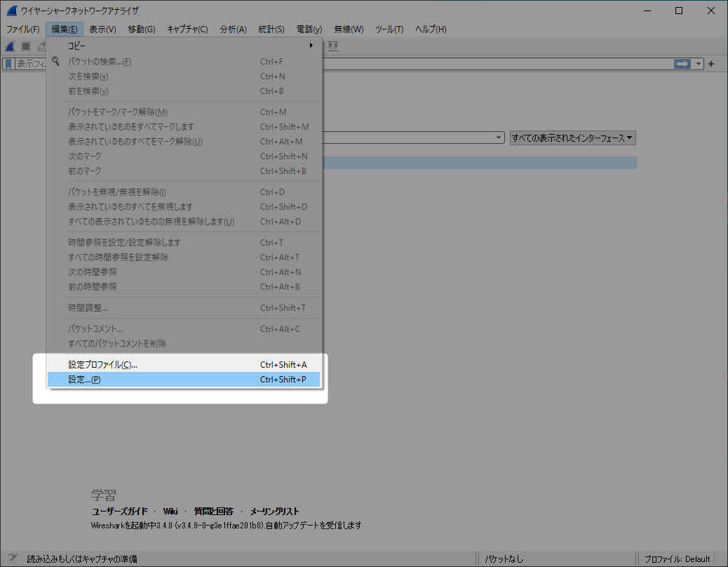This screenshot has height=567, width=728.
Task: Open the 分析(A) menu
Action: [x=233, y=29]
